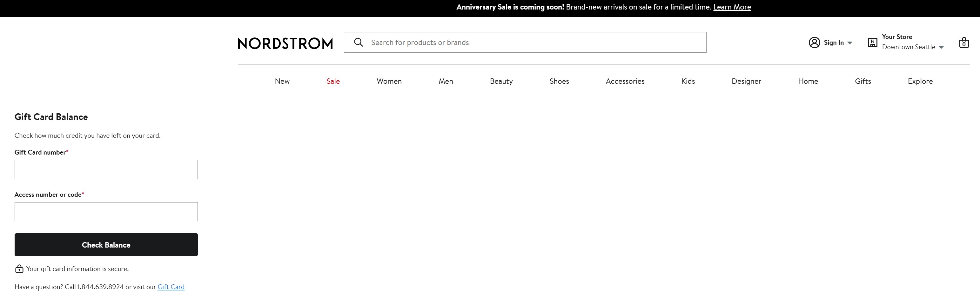
Task: Focus the Gift Card number field
Action: (x=106, y=169)
